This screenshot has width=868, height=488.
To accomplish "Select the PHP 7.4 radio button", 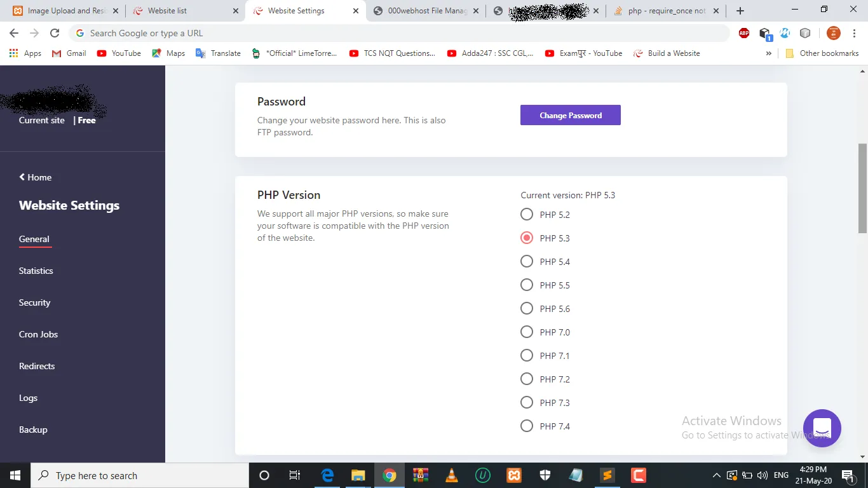I will 527,426.
